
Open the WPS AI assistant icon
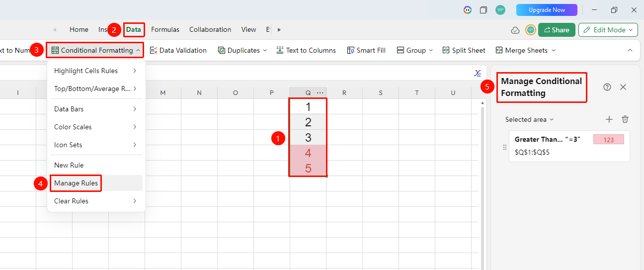467,10
